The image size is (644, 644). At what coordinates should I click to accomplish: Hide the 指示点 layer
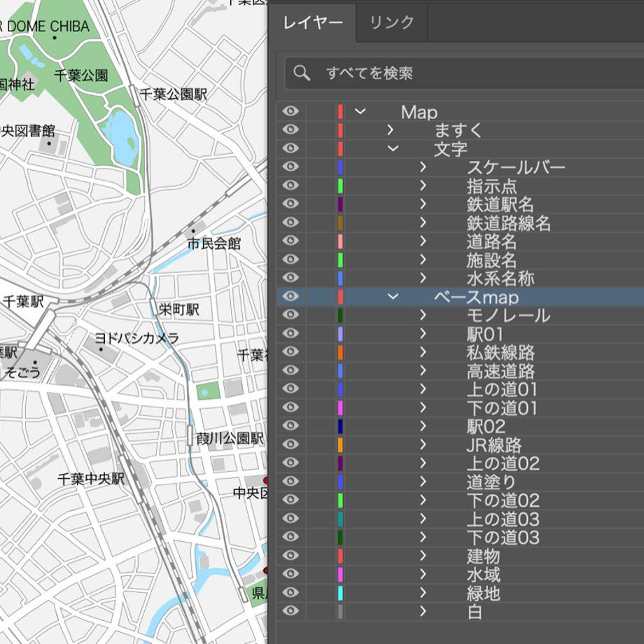click(290, 185)
